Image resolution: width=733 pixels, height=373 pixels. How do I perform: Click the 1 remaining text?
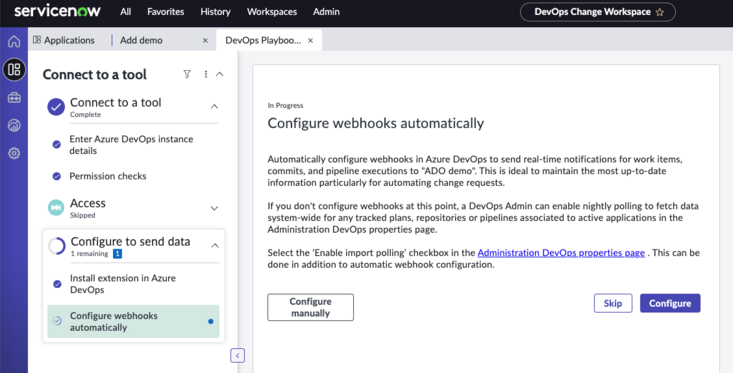[89, 254]
